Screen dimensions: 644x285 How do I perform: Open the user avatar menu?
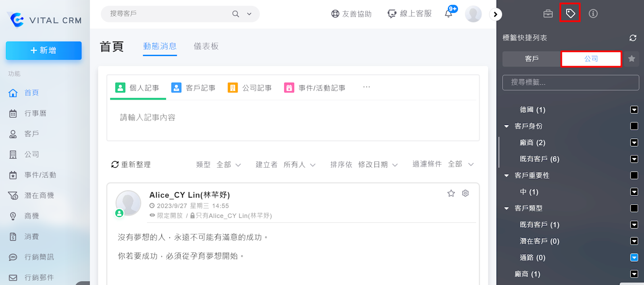(473, 14)
